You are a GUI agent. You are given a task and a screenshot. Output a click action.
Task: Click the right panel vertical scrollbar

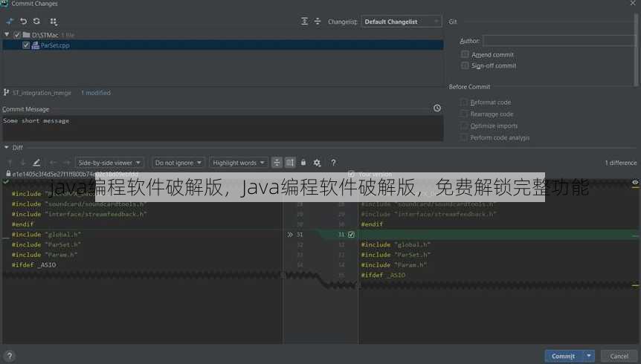click(x=636, y=50)
